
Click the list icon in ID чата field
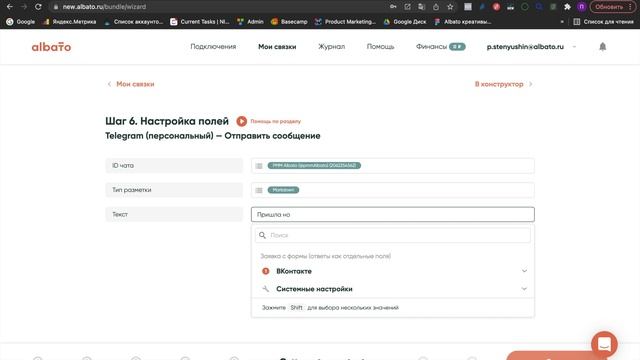coord(259,166)
